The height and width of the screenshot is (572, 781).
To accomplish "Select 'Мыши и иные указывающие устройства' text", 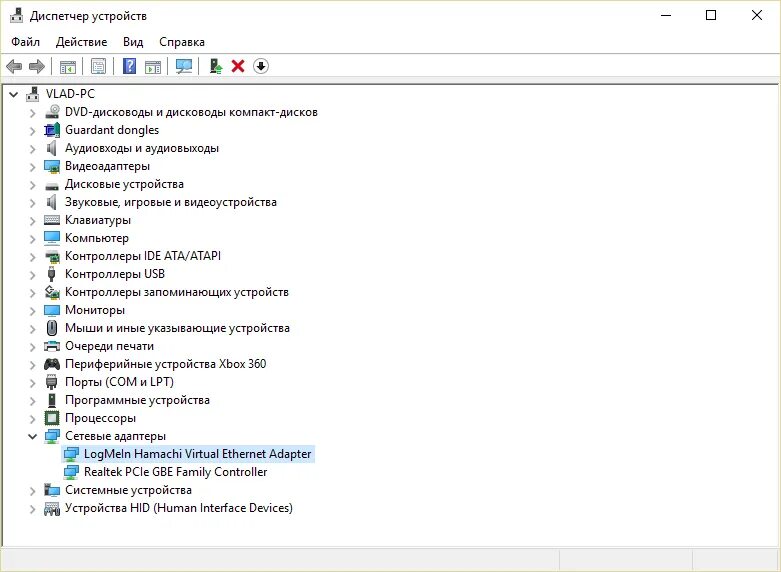I will 177,328.
